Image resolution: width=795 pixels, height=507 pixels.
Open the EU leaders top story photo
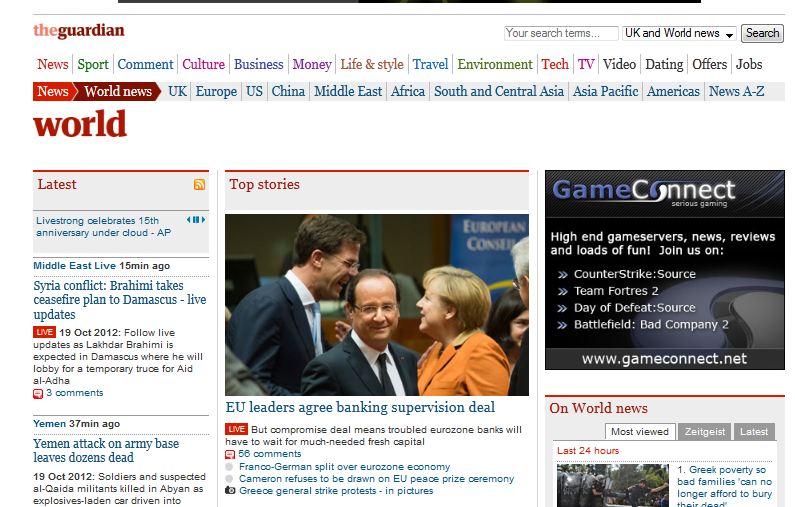point(376,304)
